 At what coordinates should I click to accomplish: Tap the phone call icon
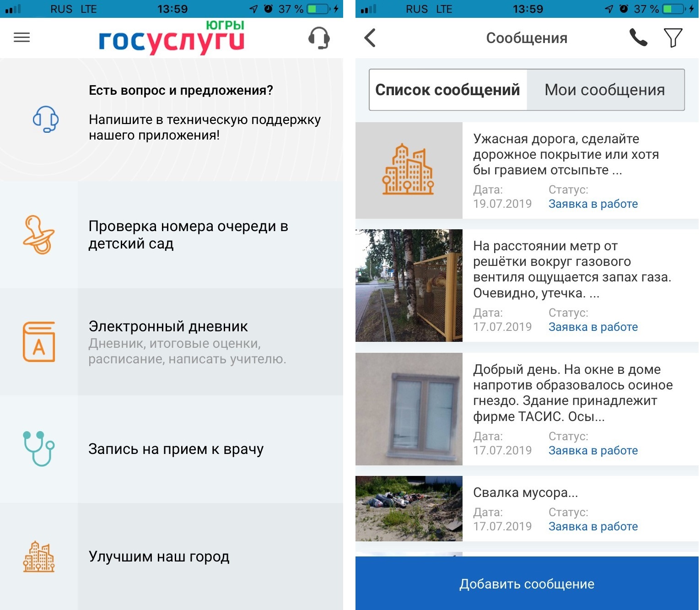click(x=638, y=38)
